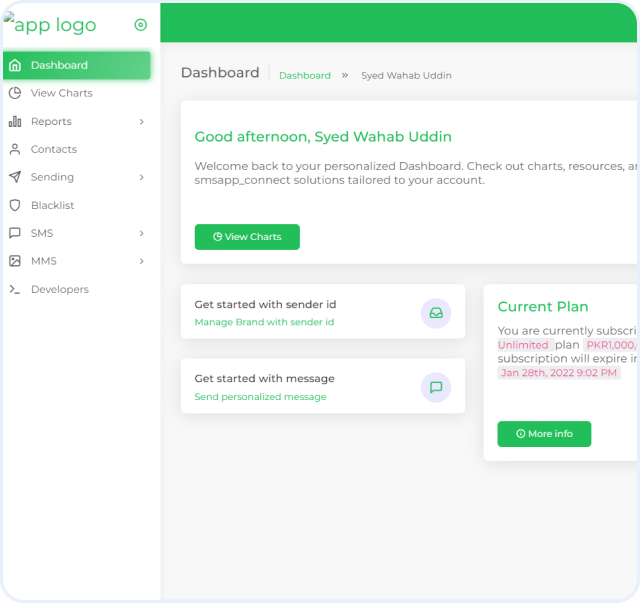This screenshot has height=603, width=640.
Task: Open Manage Brand with sender id link
Action: [264, 323]
